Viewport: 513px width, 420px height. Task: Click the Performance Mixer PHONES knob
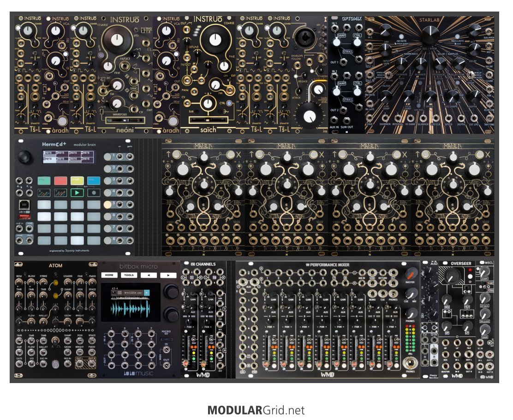click(411, 313)
